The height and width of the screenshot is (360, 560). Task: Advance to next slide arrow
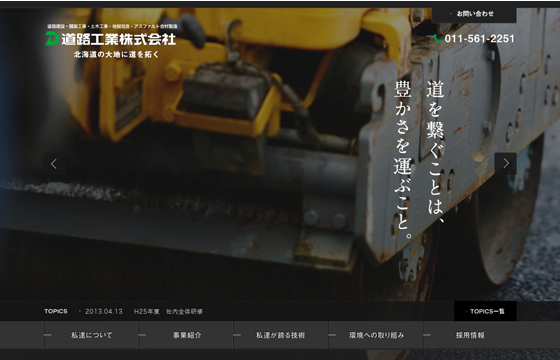(x=505, y=164)
